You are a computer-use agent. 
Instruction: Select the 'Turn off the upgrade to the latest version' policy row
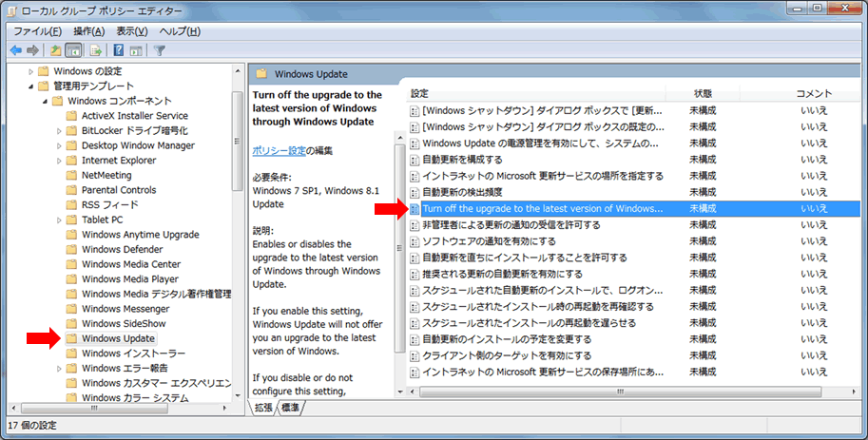click(634, 209)
